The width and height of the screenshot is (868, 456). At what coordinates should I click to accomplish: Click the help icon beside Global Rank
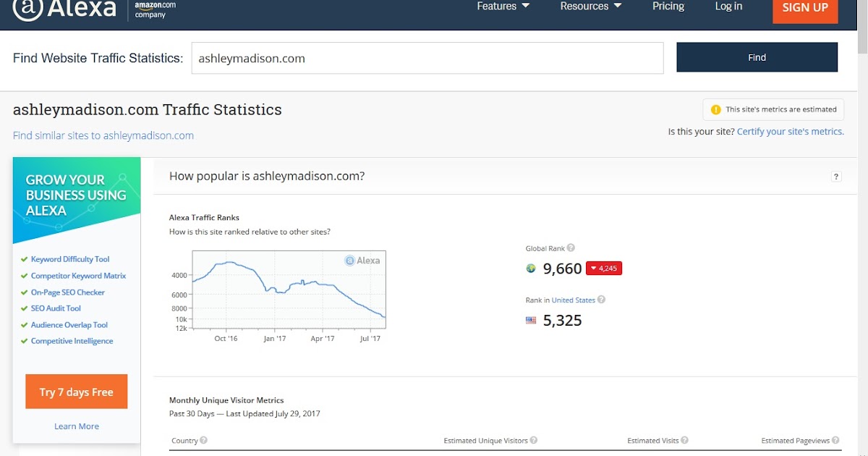point(571,248)
